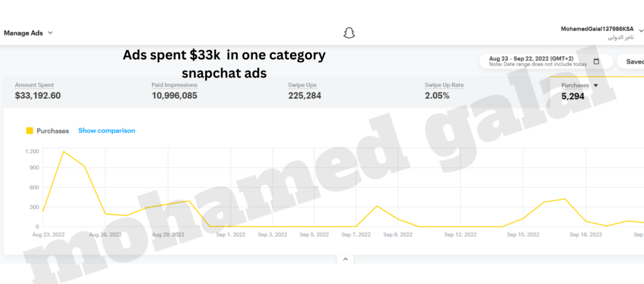Screen dimensions: 644x284
Task: Select the Paid Impressions metric
Action: tap(175, 91)
